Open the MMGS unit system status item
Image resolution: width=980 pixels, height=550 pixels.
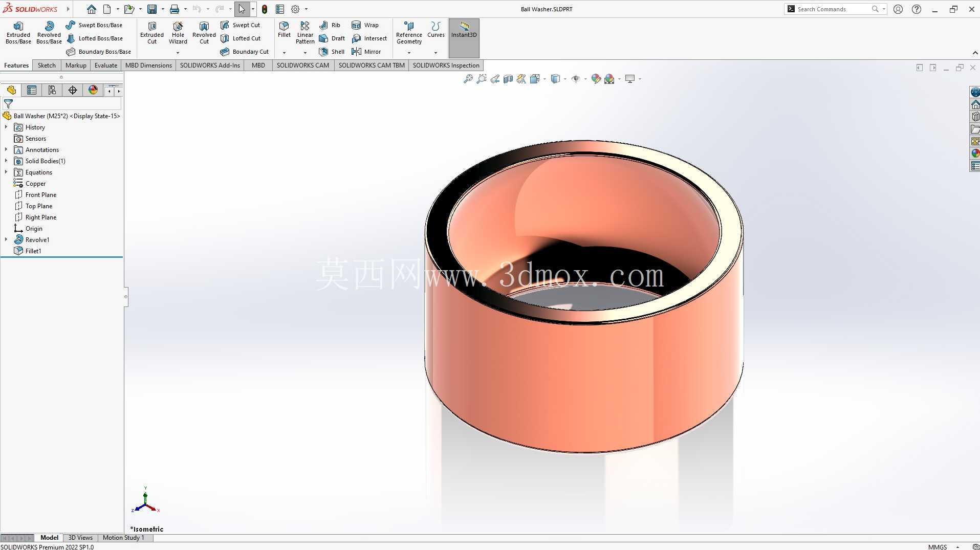(x=938, y=547)
